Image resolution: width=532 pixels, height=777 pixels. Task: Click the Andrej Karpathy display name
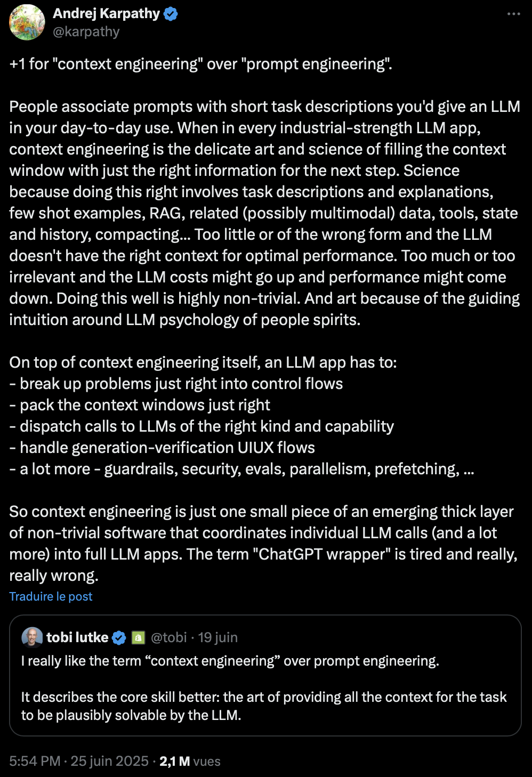[106, 14]
